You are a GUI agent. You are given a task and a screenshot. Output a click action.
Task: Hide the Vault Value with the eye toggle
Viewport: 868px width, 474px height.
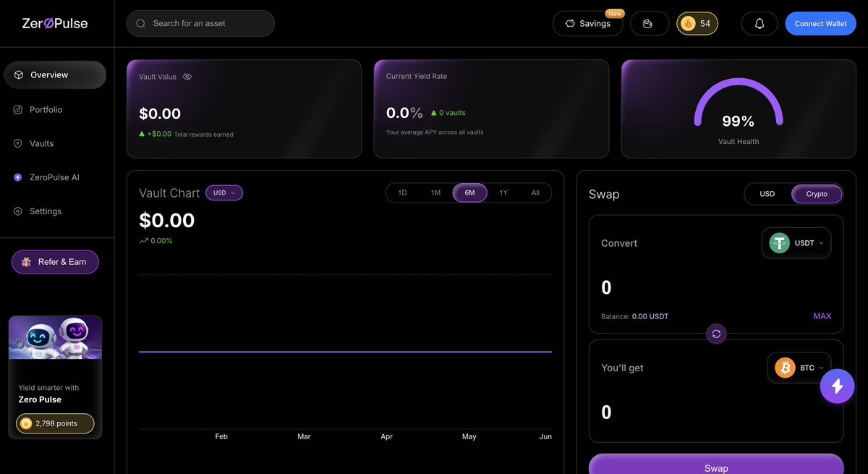187,76
